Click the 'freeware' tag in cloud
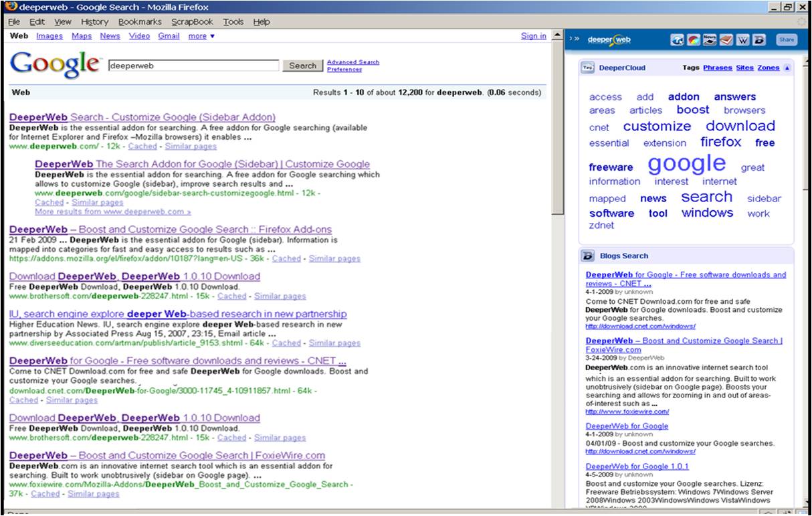The image size is (812, 516). 611,167
